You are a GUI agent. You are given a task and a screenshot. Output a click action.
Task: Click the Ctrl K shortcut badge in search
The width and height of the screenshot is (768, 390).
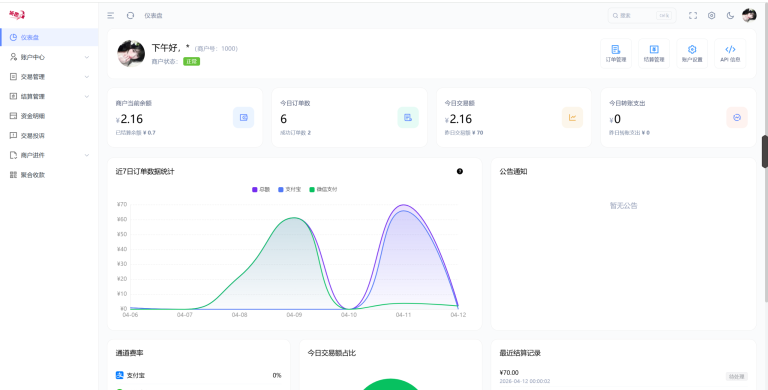(664, 16)
